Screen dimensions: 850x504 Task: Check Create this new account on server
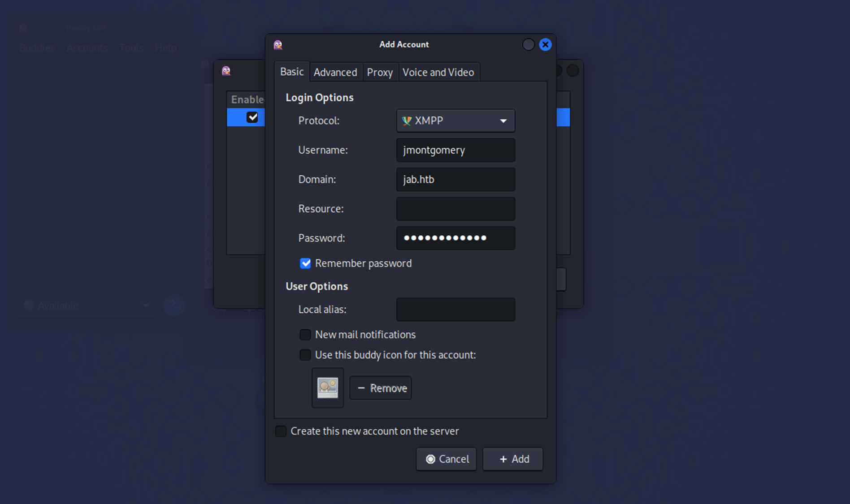(x=281, y=431)
